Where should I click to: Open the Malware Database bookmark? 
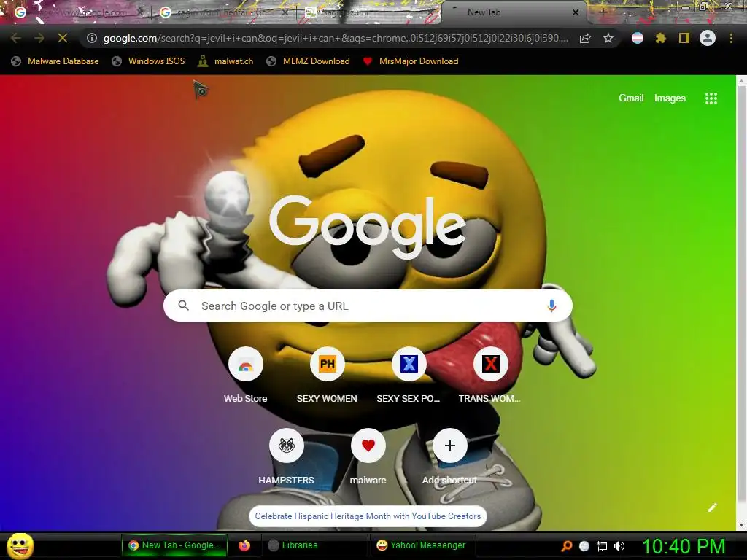[x=55, y=61]
